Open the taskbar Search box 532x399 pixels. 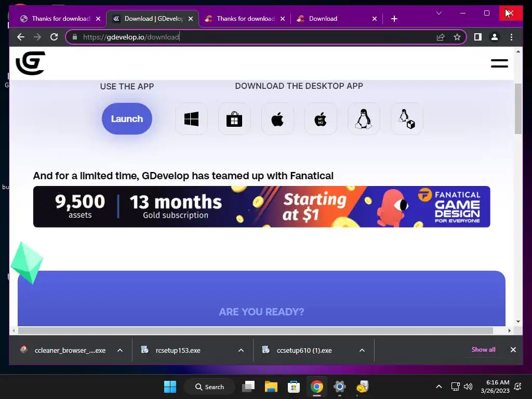pos(210,387)
